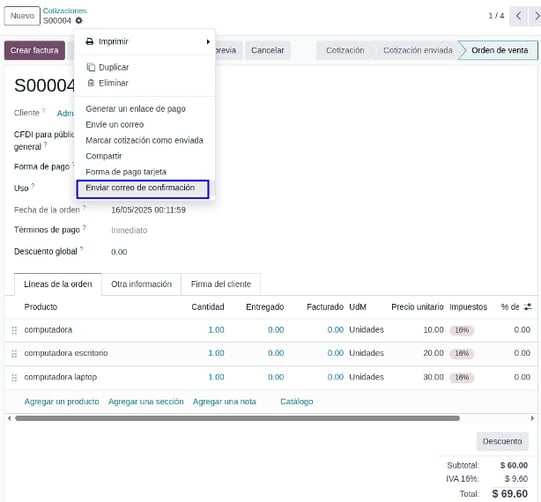
Task: Click the computadora escritorio product cell
Action: click(x=66, y=353)
